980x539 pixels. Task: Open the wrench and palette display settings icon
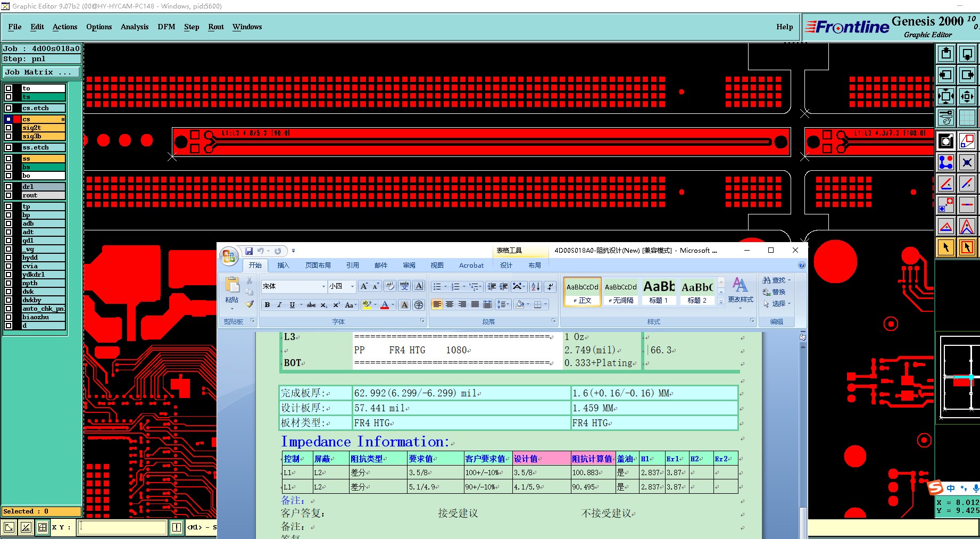946,118
